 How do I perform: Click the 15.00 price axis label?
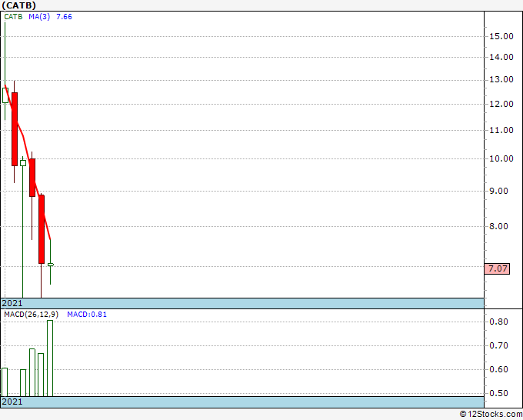(x=501, y=36)
